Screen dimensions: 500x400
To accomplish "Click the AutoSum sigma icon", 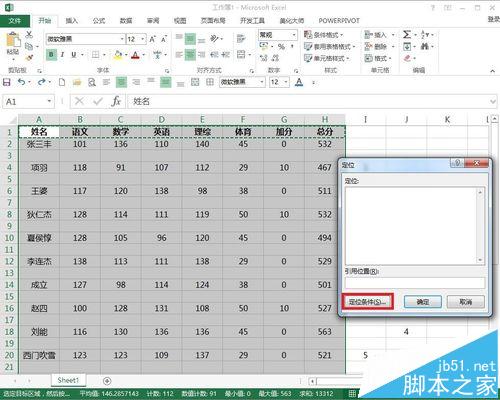I will [407, 34].
